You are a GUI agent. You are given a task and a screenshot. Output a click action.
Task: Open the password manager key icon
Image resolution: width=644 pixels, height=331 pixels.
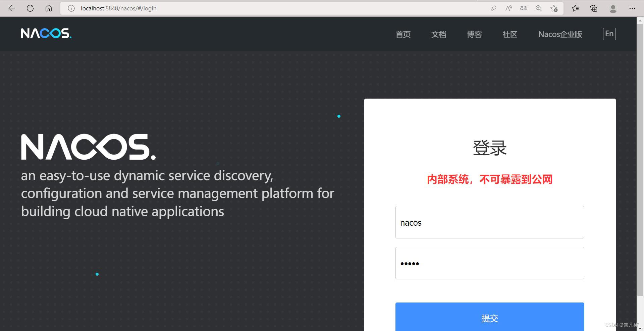click(493, 8)
